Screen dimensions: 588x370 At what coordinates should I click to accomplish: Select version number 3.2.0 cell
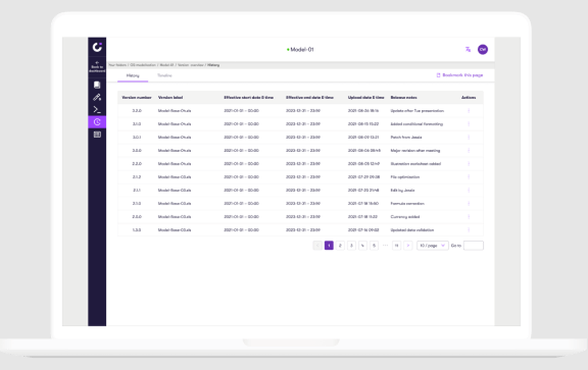pyautogui.click(x=137, y=111)
